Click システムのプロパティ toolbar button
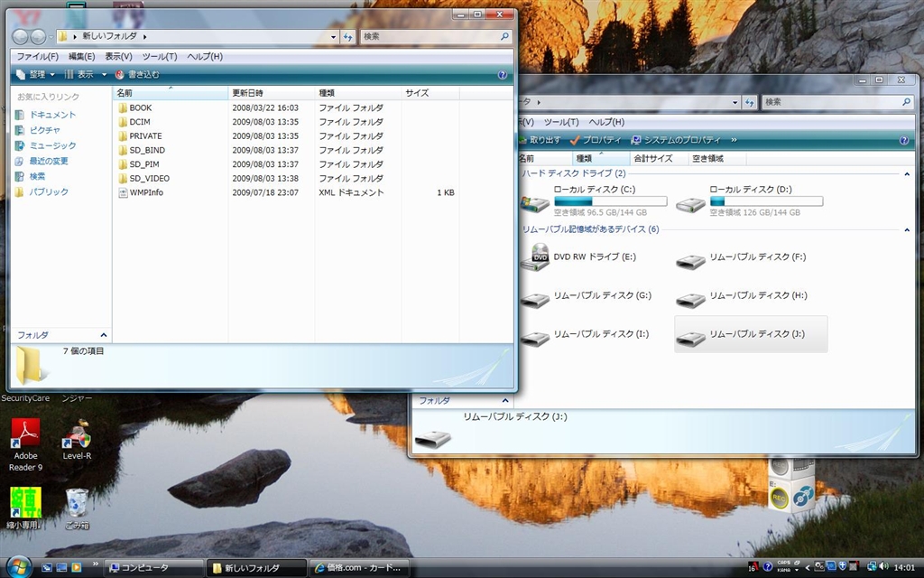This screenshot has width=924, height=578. coord(676,140)
